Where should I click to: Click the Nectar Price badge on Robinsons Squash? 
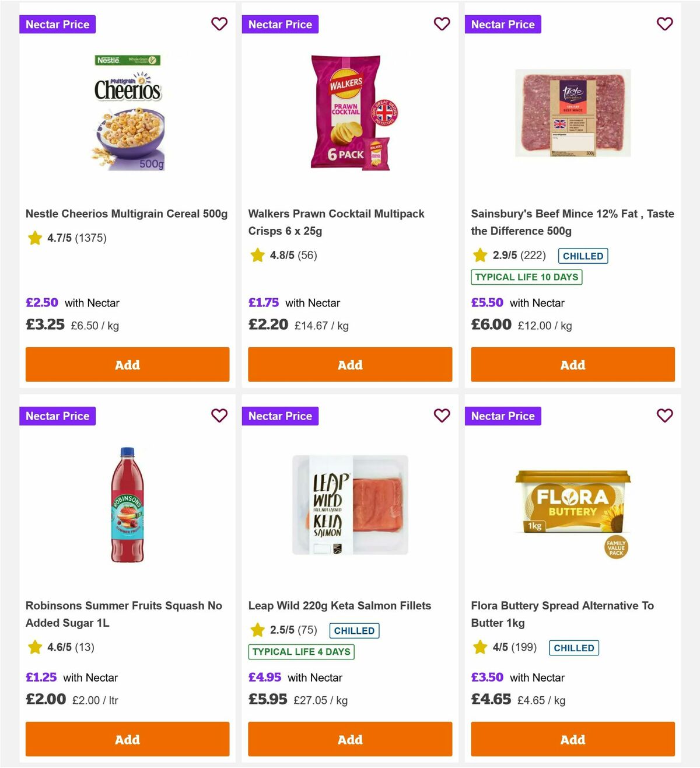point(57,416)
